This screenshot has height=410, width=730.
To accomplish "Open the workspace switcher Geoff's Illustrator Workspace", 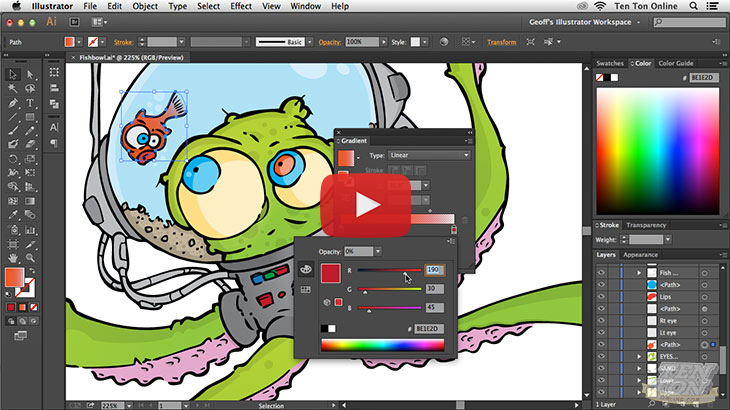I will [x=585, y=22].
